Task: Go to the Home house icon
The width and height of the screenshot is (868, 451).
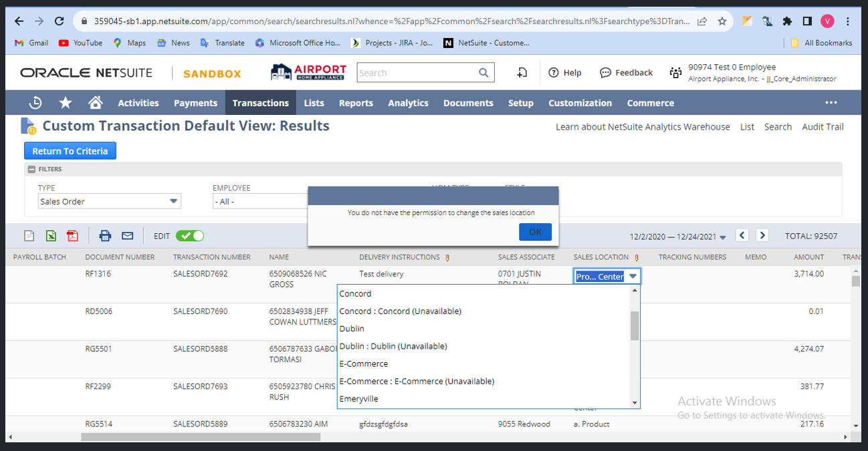Action: coord(96,103)
